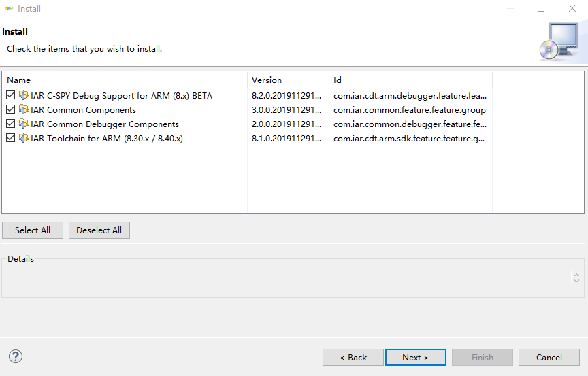This screenshot has height=376, width=588.
Task: Click version cell 8.1.0.201911291...
Action: click(x=287, y=138)
